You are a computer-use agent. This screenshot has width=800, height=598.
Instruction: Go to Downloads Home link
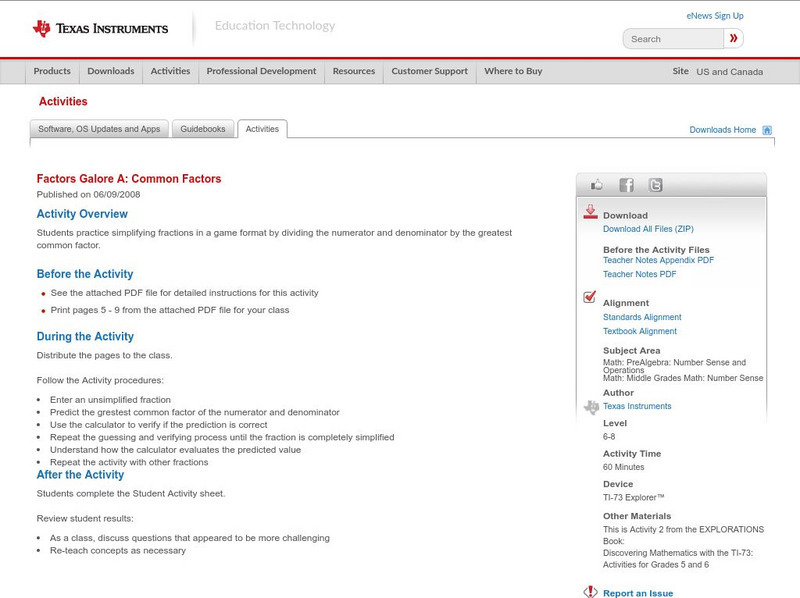click(722, 130)
